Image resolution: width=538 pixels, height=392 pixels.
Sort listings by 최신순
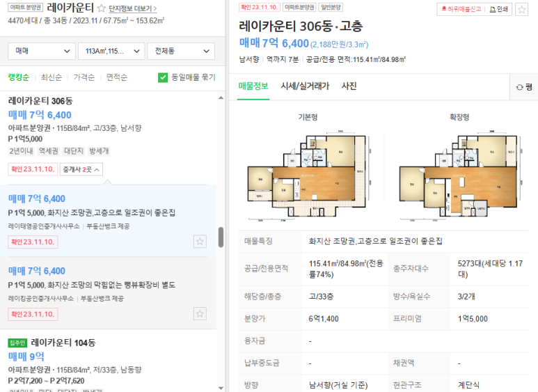tap(52, 77)
